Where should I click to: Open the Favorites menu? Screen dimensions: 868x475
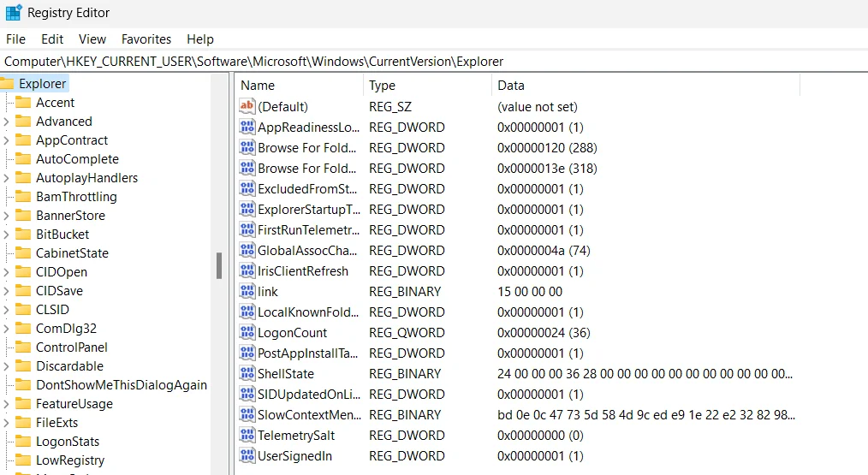[146, 39]
